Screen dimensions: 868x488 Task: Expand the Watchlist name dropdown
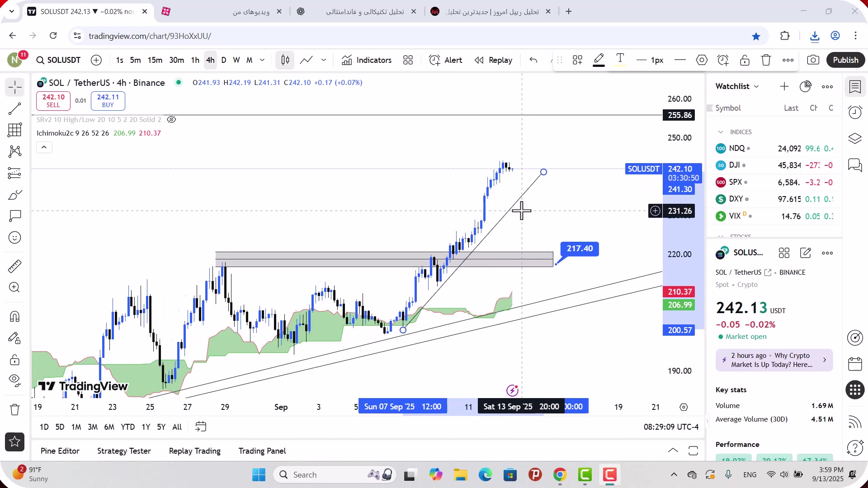coord(737,86)
